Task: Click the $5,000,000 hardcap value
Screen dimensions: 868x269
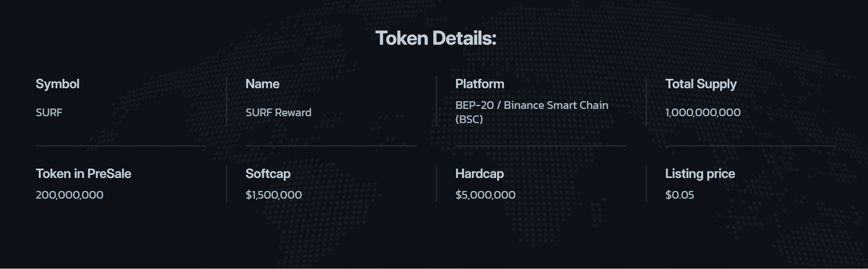Action: coord(485,195)
